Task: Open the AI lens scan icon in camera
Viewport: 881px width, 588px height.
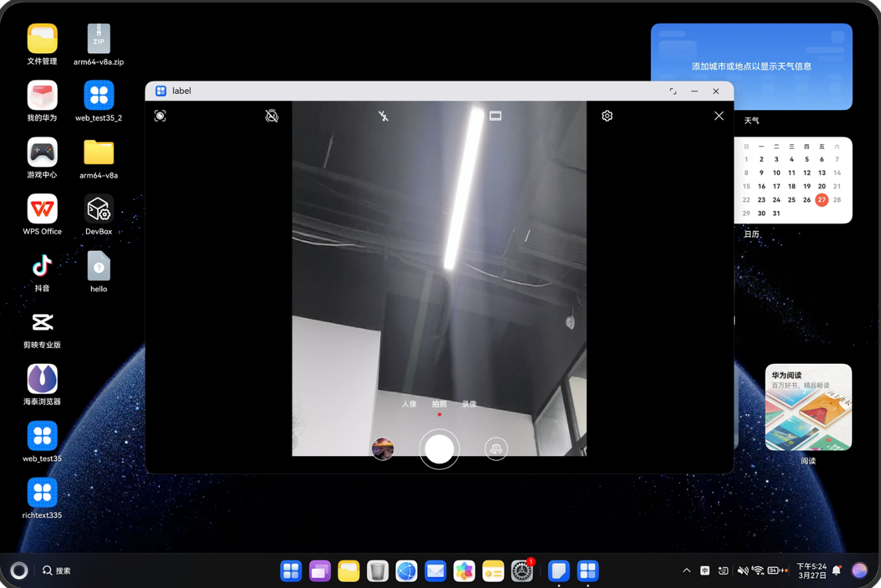Action: pyautogui.click(x=160, y=116)
